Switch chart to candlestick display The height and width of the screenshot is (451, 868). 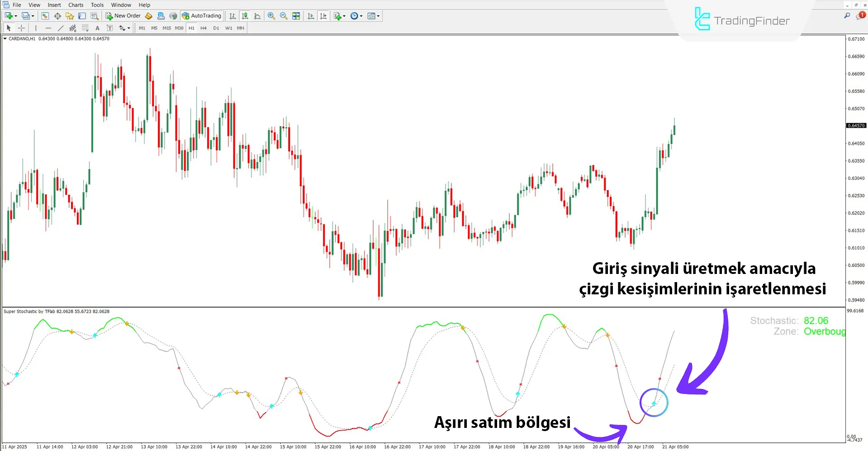245,16
